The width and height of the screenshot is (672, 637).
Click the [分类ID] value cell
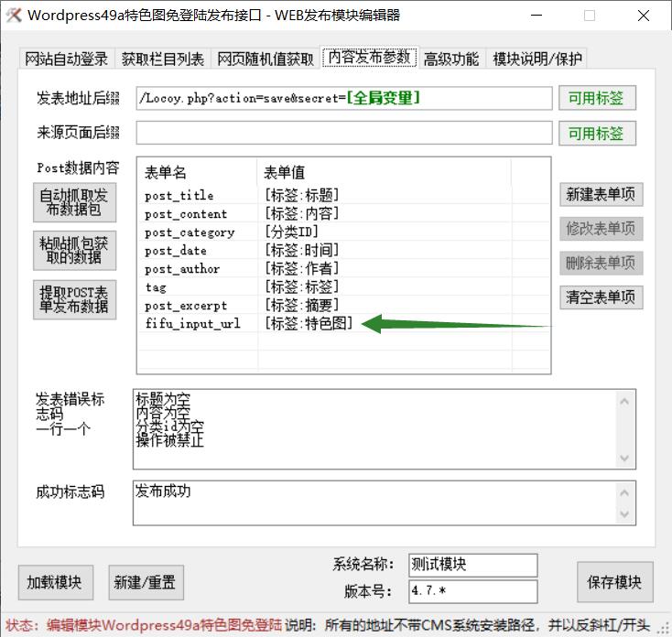291,232
